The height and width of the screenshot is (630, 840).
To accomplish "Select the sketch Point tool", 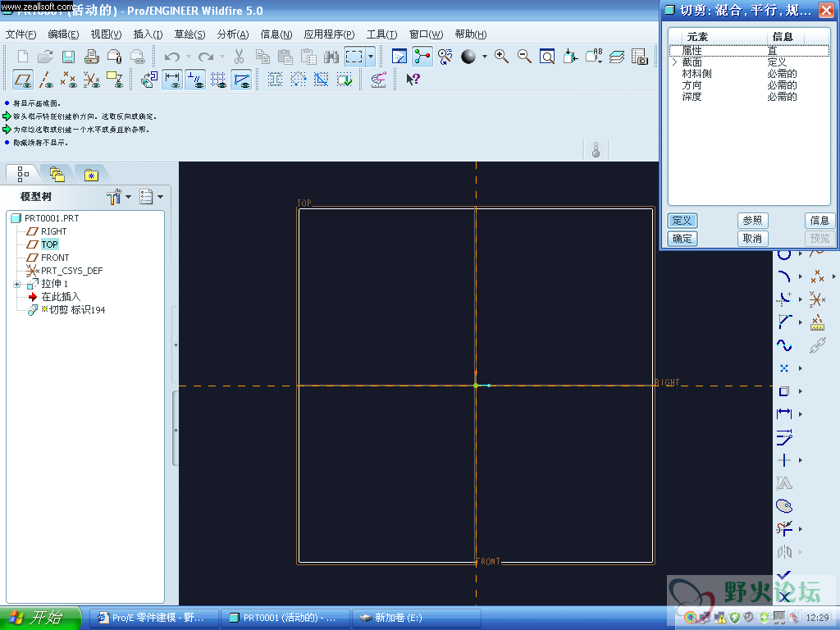I will pos(783,368).
